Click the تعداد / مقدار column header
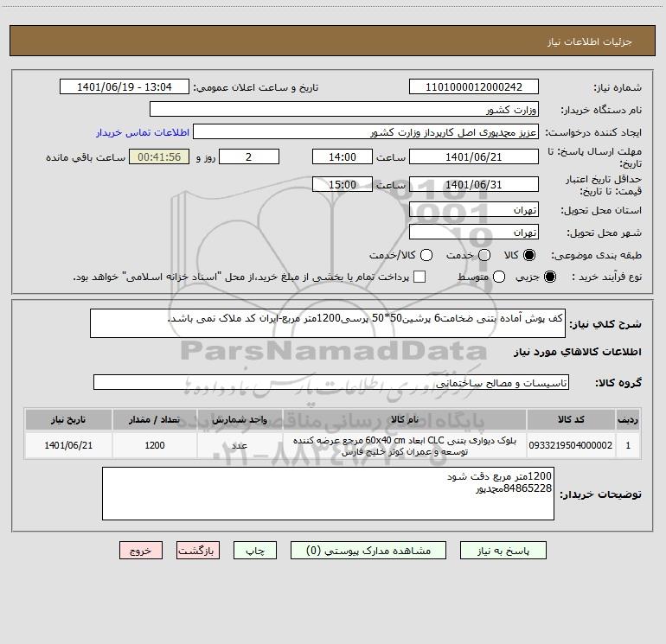The width and height of the screenshot is (666, 644). [x=155, y=419]
